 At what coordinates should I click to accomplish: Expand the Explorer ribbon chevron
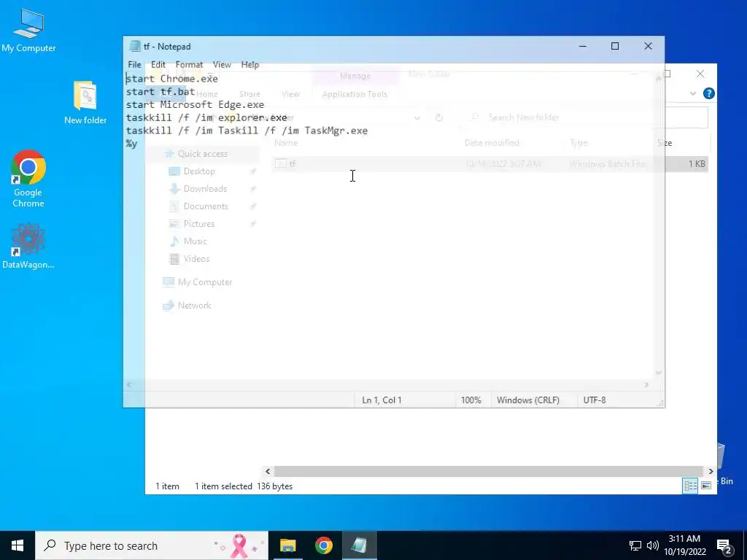pyautogui.click(x=693, y=93)
